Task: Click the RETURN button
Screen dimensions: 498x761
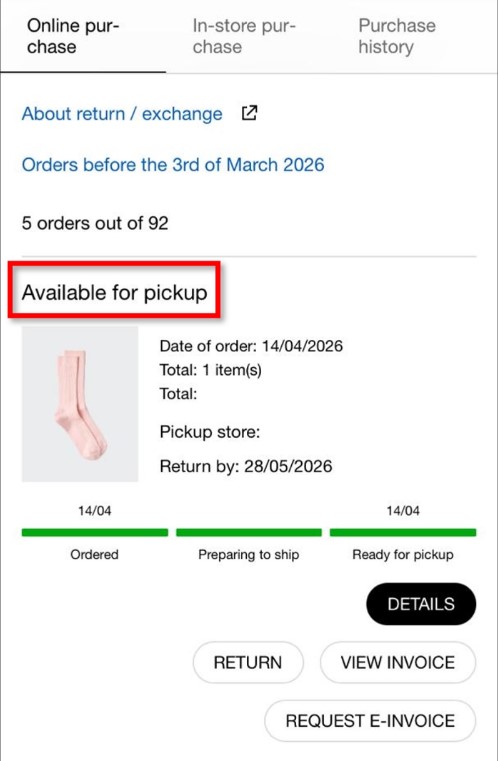Action: click(248, 662)
